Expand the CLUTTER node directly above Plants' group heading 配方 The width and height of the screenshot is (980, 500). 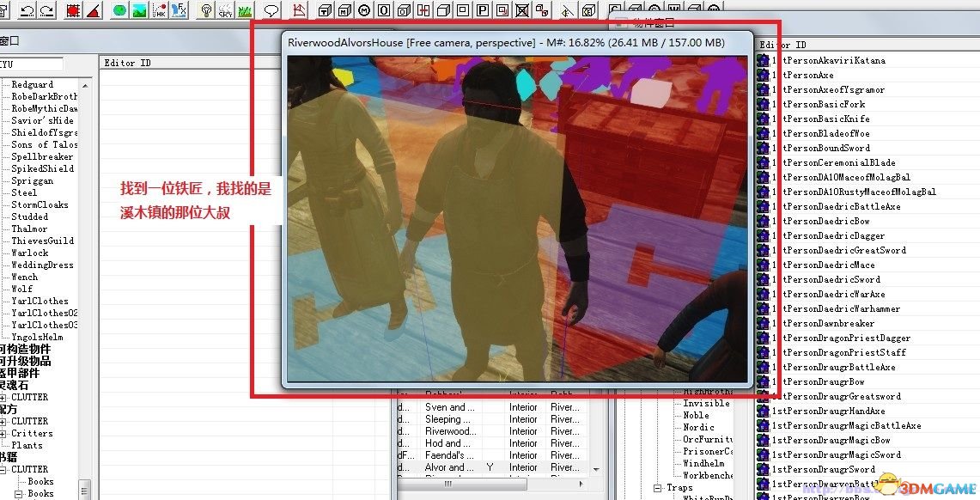tap(3, 398)
